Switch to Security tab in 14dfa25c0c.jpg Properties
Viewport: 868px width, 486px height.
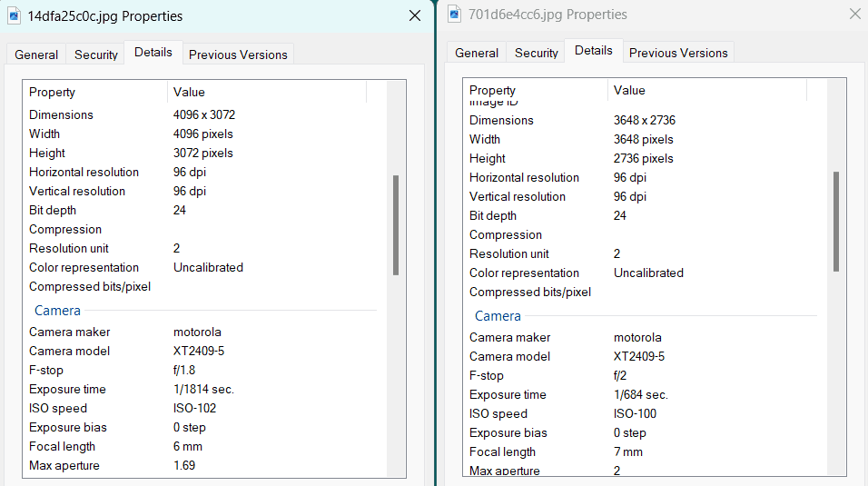tap(96, 55)
